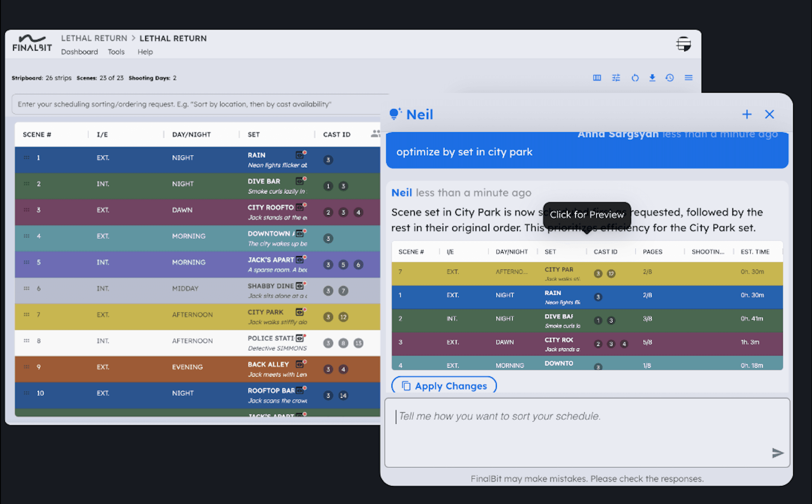This screenshot has width=812, height=504.
Task: Click the cast members people icon in header
Action: [x=375, y=134]
